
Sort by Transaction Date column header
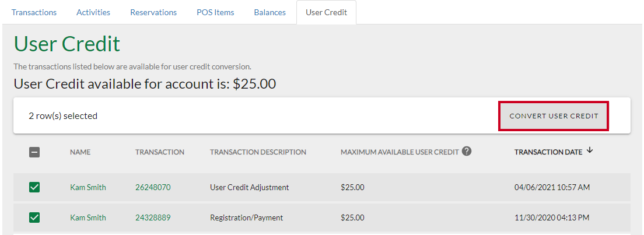(548, 152)
